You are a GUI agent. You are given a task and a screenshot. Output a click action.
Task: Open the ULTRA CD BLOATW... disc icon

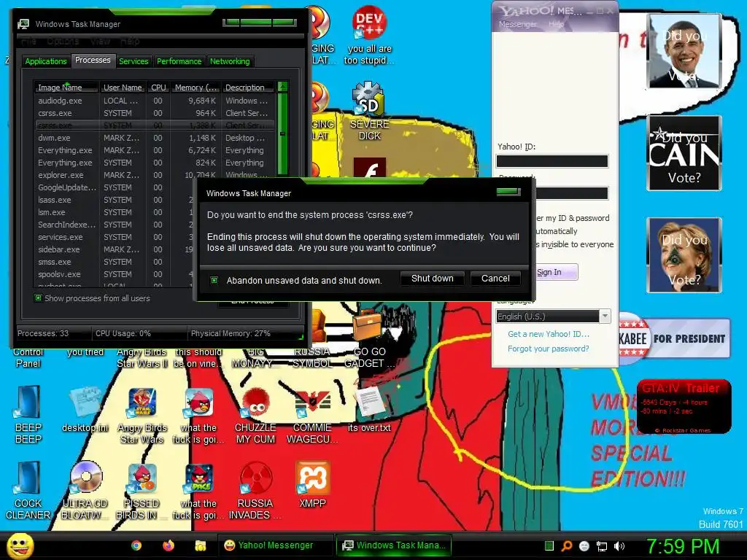coord(85,477)
